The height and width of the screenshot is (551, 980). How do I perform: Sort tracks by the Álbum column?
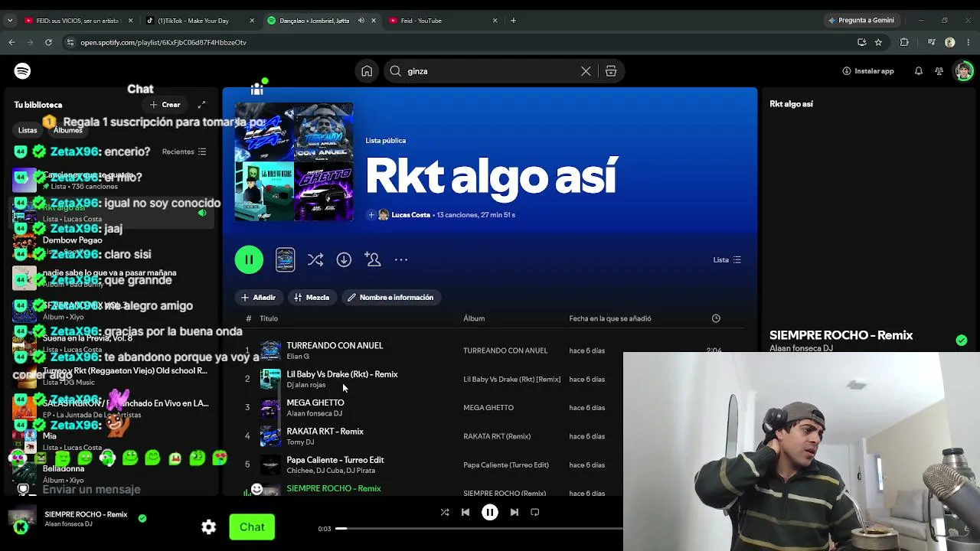474,318
